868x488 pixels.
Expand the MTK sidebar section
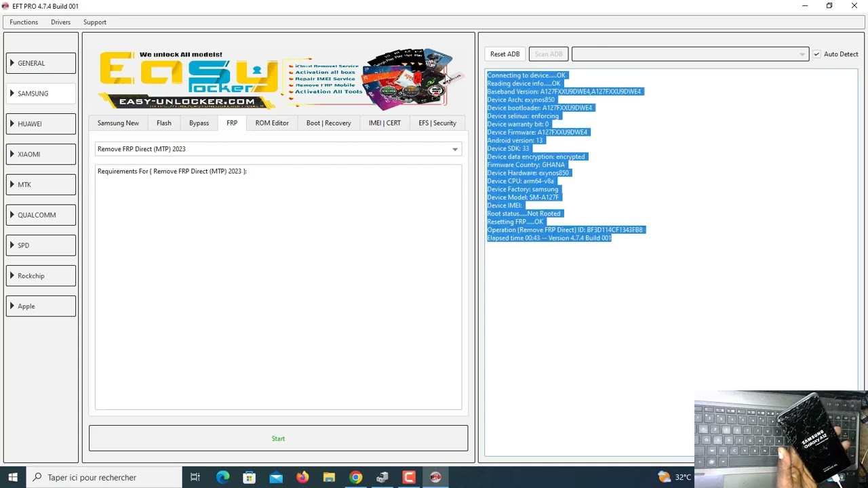pyautogui.click(x=41, y=184)
